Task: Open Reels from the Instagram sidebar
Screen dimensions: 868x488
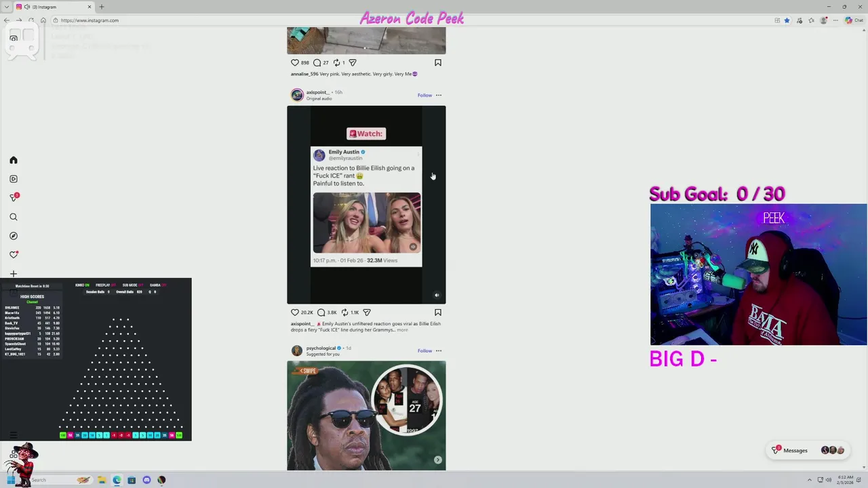Action: [x=13, y=179]
